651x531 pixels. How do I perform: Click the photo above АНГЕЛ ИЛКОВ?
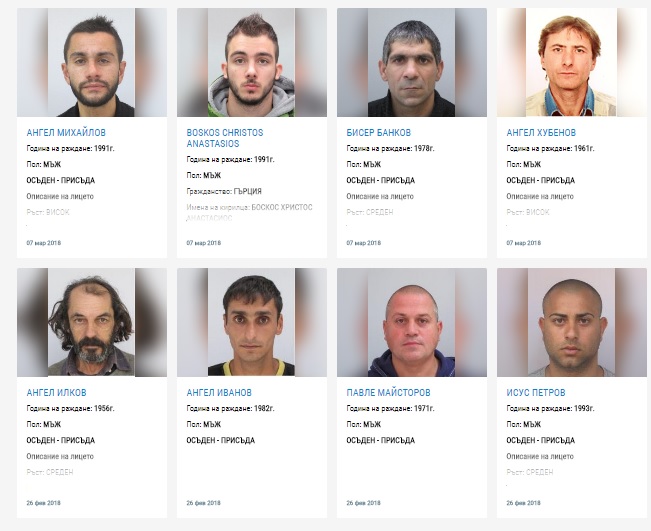pyautogui.click(x=92, y=322)
